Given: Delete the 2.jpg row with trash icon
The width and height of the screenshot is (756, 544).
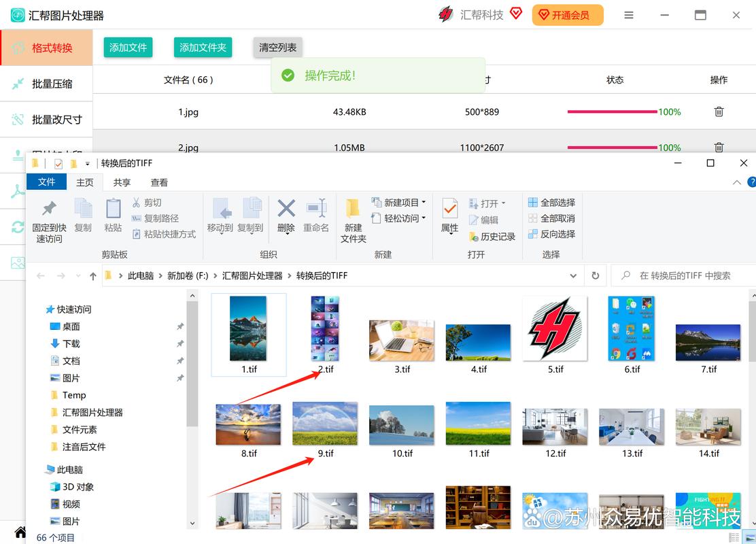Looking at the screenshot, I should click(x=719, y=147).
